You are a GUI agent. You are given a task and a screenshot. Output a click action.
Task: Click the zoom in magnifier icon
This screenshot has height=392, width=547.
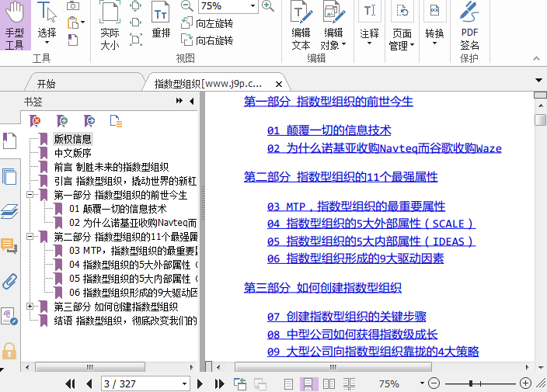pyautogui.click(x=267, y=5)
